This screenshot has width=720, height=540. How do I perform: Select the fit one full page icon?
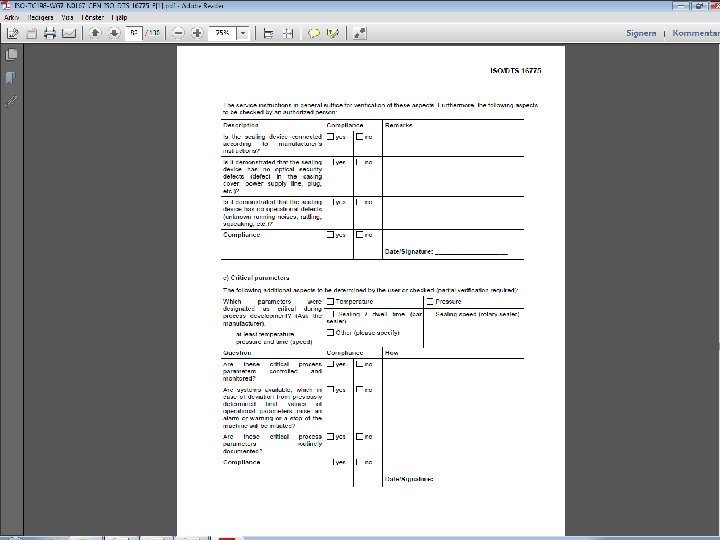[288, 33]
